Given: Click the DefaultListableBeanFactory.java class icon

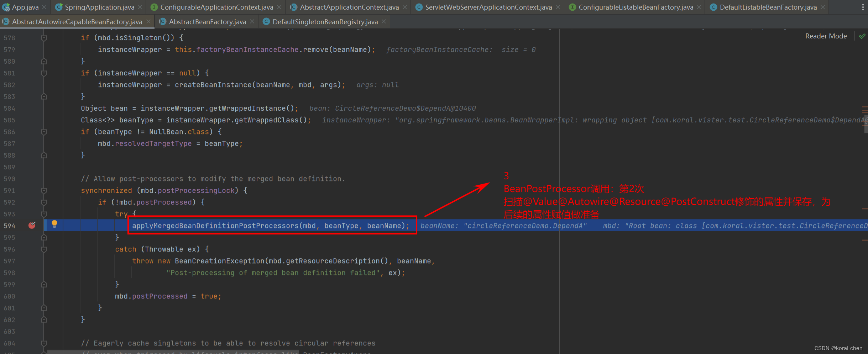Looking at the screenshot, I should 713,7.
